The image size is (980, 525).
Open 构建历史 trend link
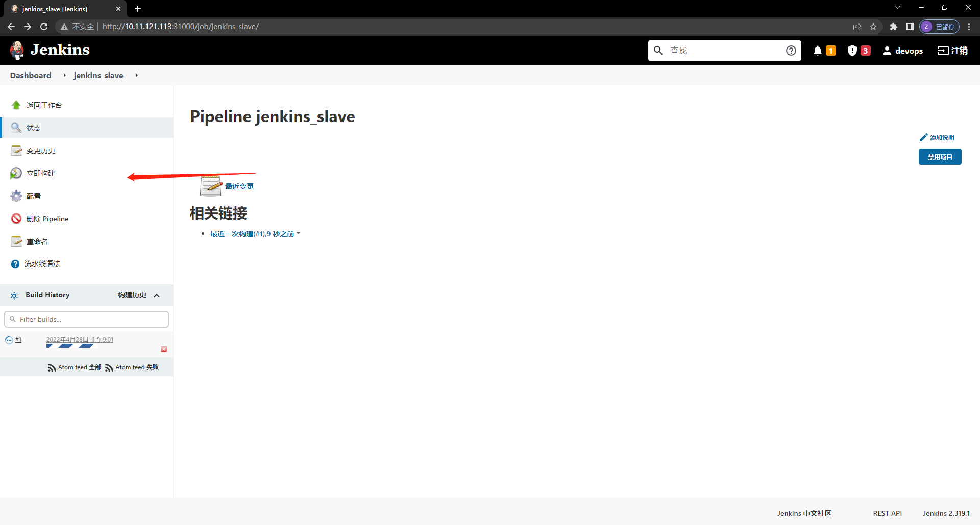tap(132, 295)
